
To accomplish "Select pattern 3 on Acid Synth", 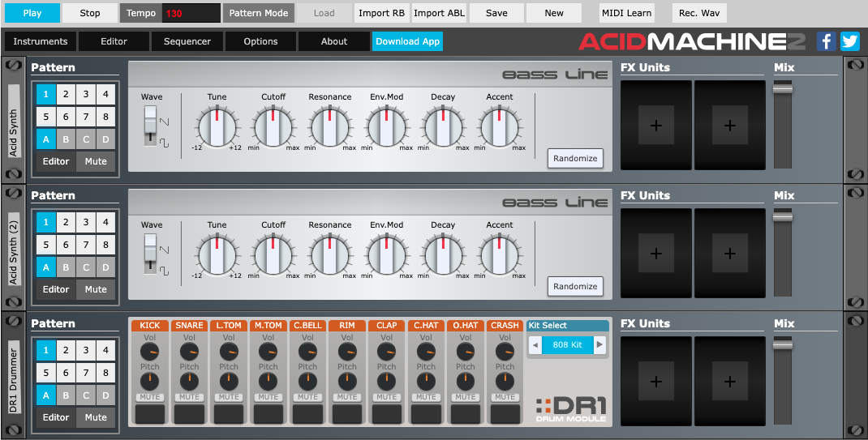I will click(x=86, y=95).
